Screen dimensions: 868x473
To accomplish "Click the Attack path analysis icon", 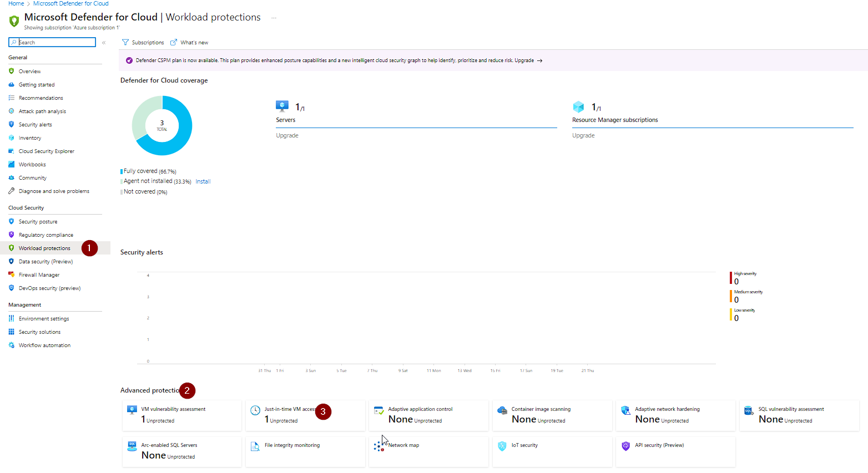I will pos(11,111).
